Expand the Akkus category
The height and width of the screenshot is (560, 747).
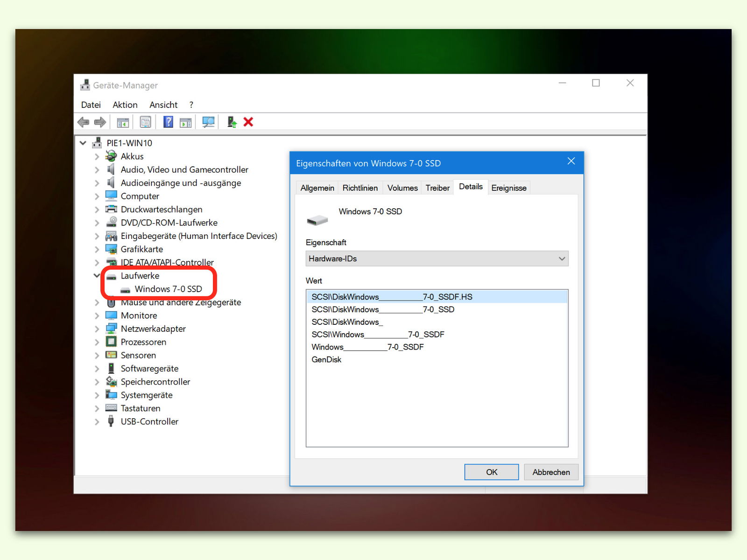(97, 156)
